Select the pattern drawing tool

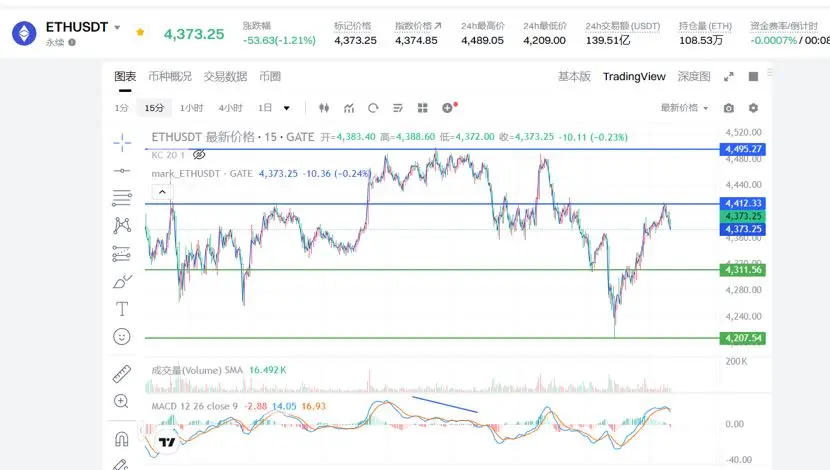point(122,225)
